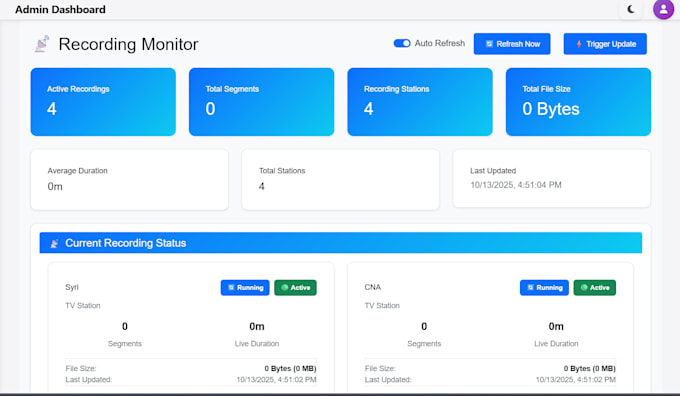Click the Current Recording Status header text
Viewport: 680px width, 396px height.
(126, 243)
